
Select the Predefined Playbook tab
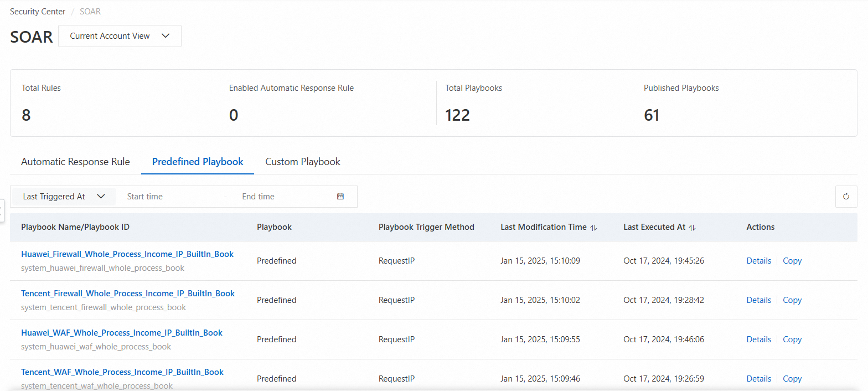point(198,162)
